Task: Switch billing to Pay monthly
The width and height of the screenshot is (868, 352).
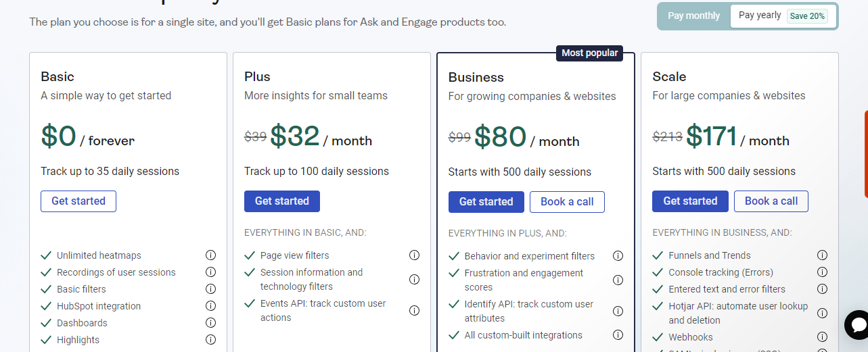Action: tap(693, 16)
